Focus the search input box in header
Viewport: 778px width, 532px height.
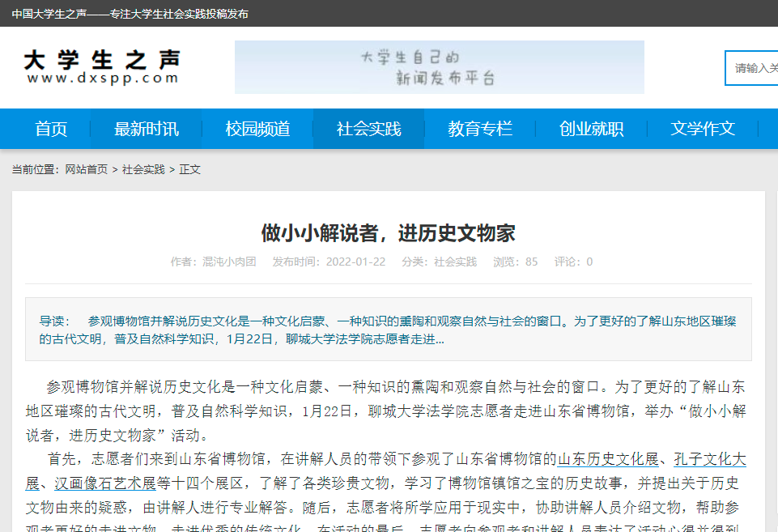753,68
